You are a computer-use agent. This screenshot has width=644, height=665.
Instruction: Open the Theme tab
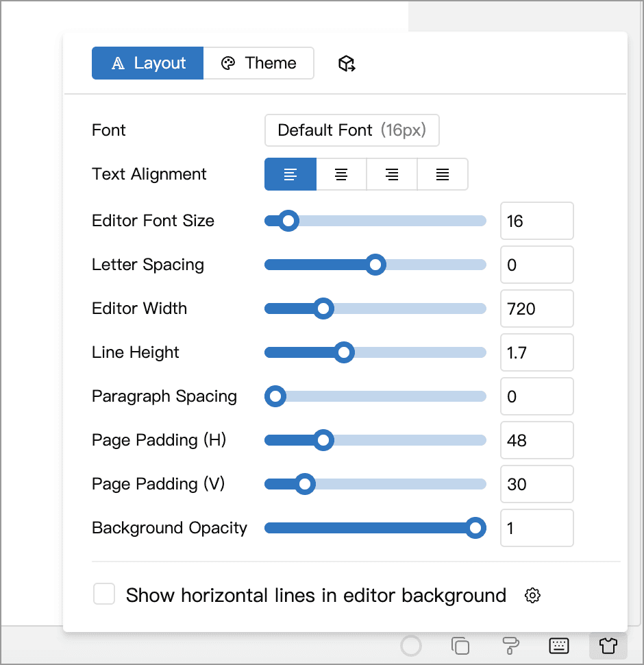pos(258,63)
